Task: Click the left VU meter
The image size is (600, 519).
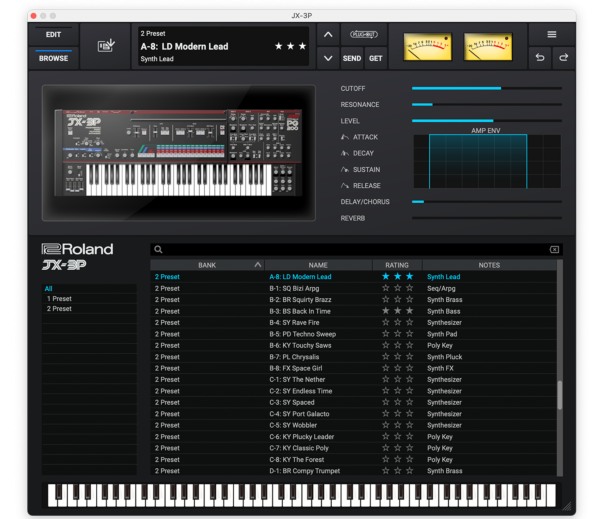Action: point(427,47)
